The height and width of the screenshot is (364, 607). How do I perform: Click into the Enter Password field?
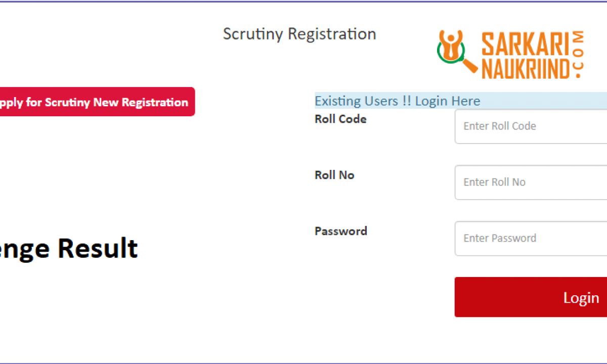[531, 239]
